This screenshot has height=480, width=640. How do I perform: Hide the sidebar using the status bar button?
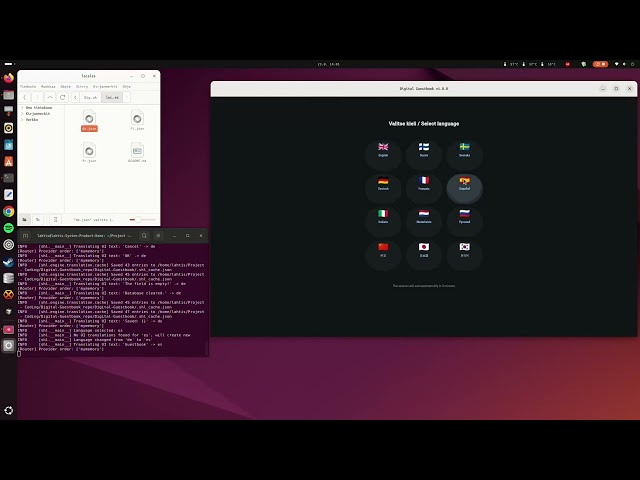56,220
